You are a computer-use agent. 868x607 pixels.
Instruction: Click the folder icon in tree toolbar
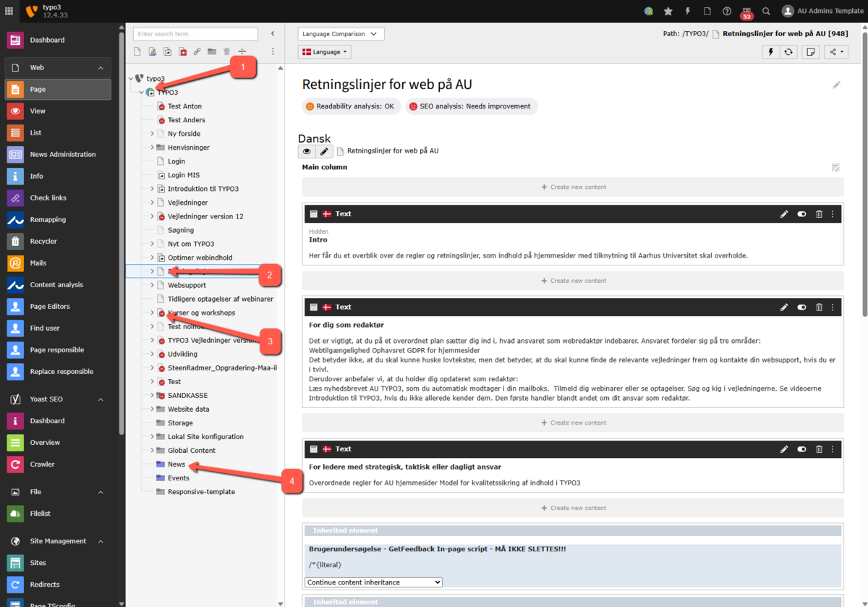(212, 51)
